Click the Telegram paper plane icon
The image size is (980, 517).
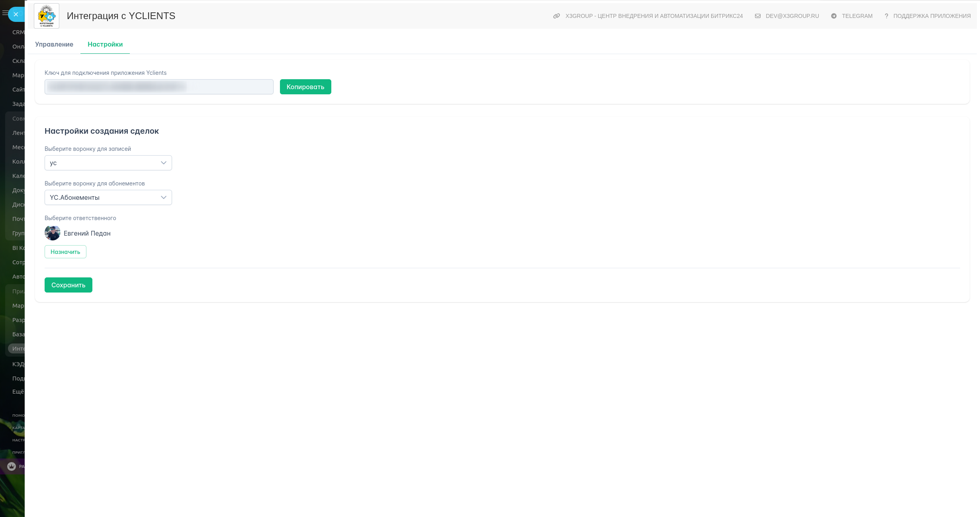click(x=833, y=16)
